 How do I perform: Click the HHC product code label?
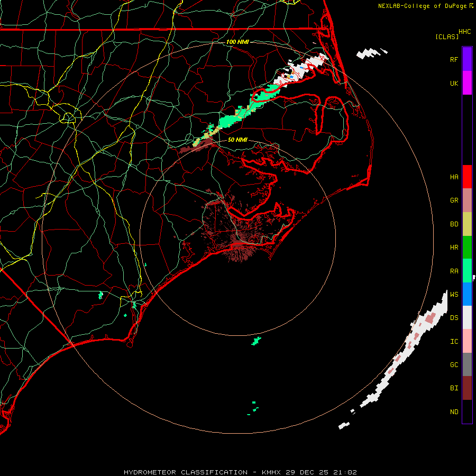click(x=464, y=31)
